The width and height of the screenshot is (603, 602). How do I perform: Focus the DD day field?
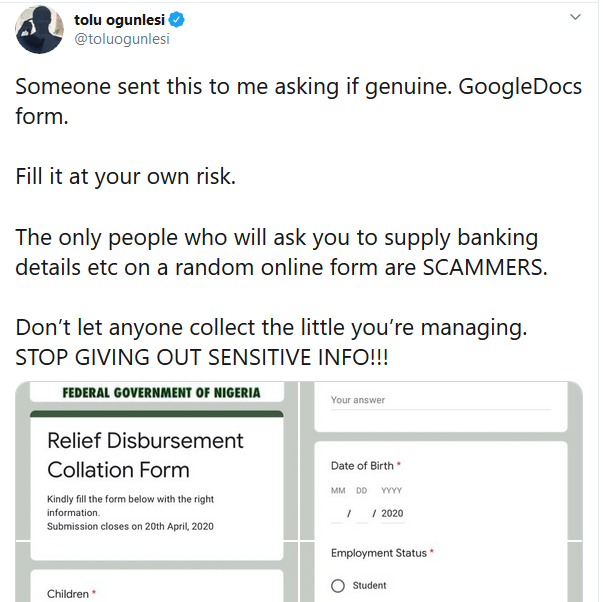tap(362, 513)
